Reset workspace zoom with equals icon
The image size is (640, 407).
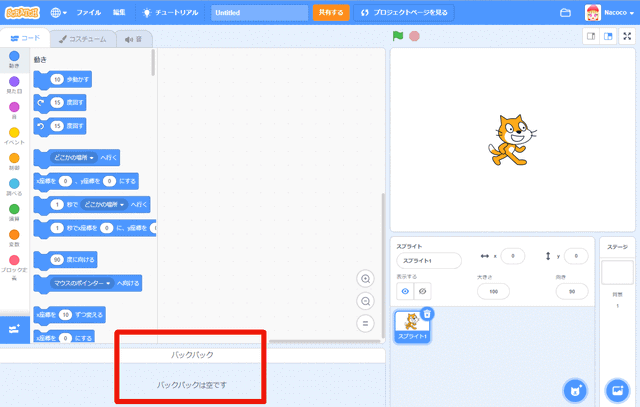366,323
